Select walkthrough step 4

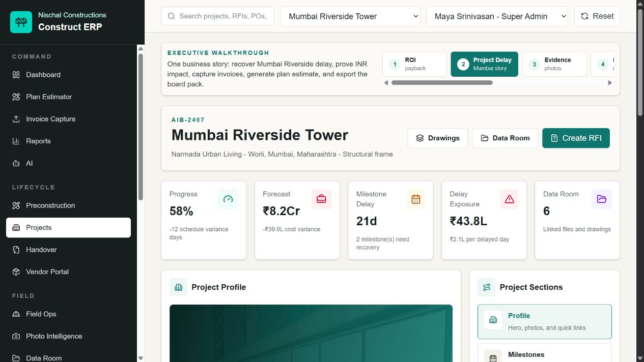click(x=603, y=64)
